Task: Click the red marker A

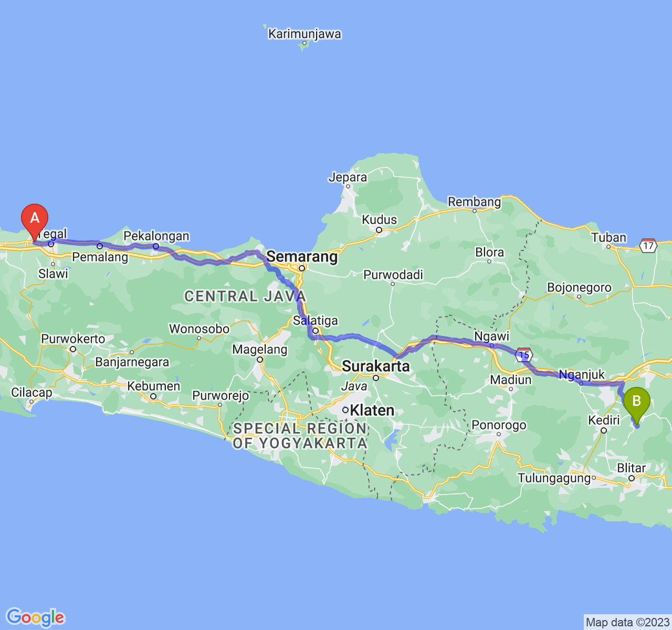Action: pos(35,223)
